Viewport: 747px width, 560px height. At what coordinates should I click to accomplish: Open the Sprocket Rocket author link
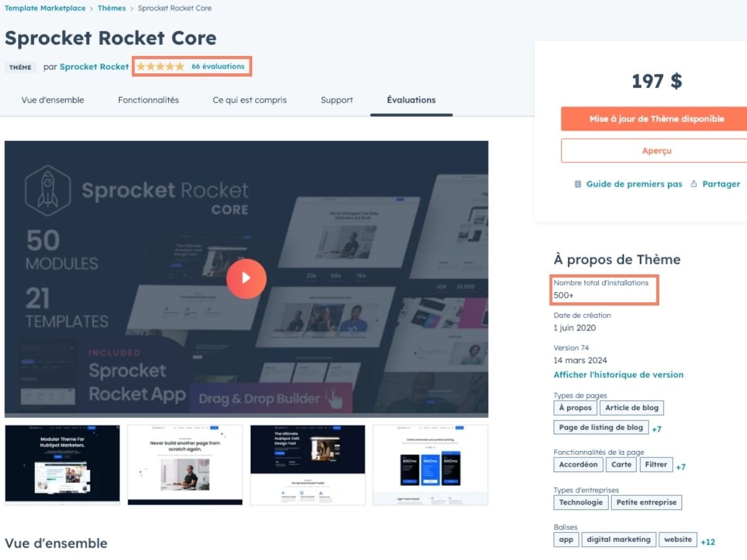[x=94, y=67]
